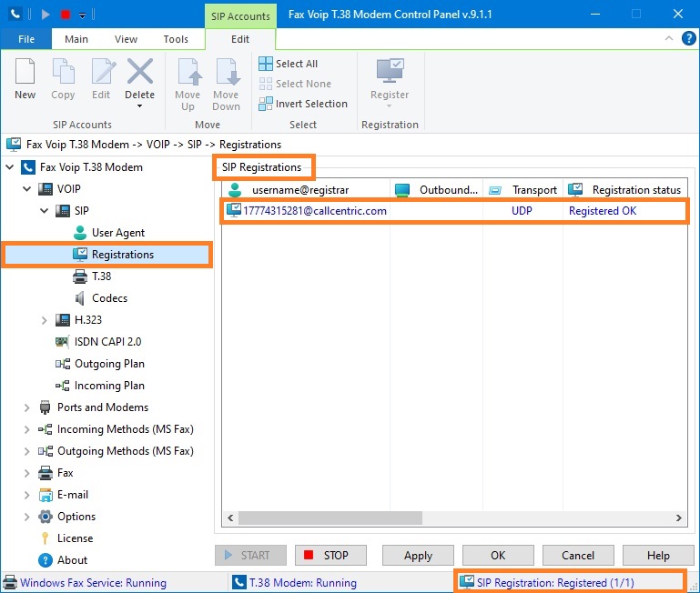Open the File menu
The height and width of the screenshot is (593, 700).
click(26, 39)
